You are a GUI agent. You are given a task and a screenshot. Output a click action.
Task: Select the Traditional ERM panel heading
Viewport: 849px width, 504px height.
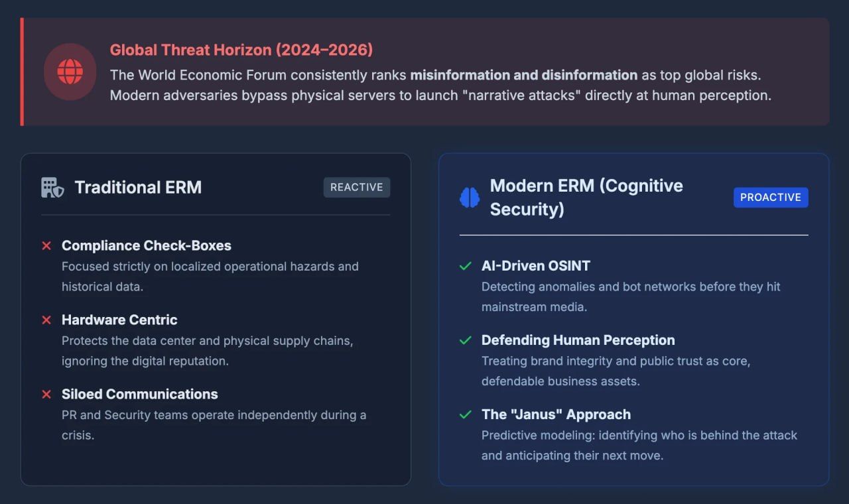[x=138, y=187]
